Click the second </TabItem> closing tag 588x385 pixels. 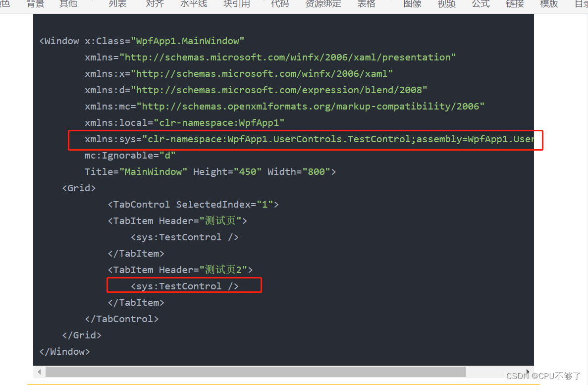click(136, 302)
